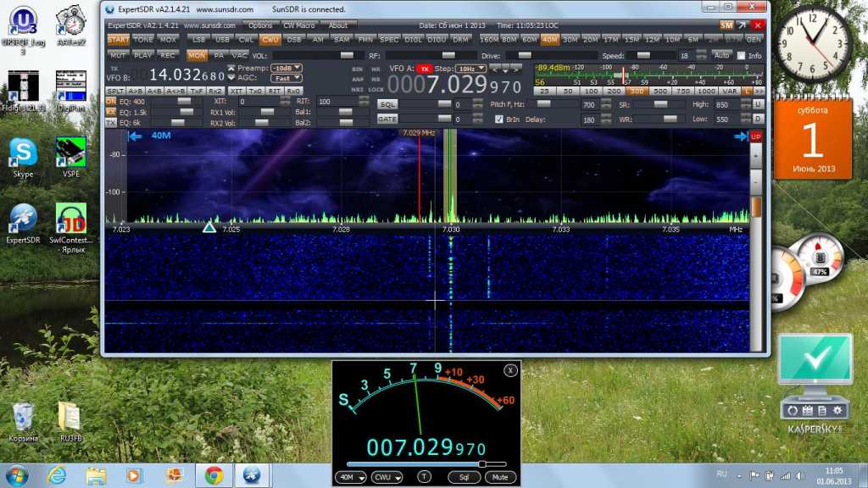868x488 pixels.
Task: Open the About menu
Action: pyautogui.click(x=338, y=25)
